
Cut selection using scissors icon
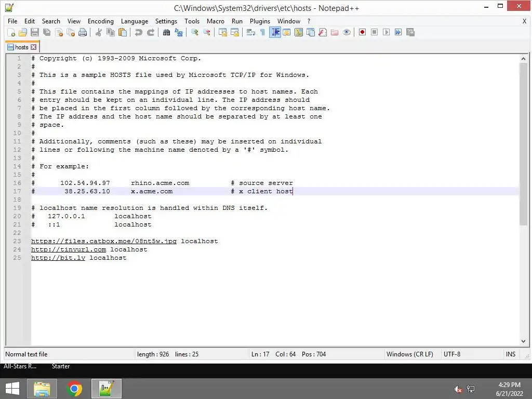[x=98, y=32]
